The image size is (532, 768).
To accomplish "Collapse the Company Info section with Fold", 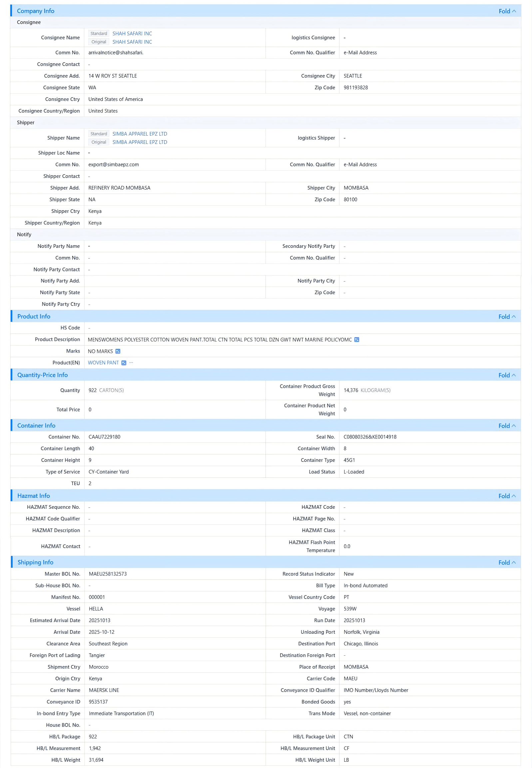I will click(507, 11).
